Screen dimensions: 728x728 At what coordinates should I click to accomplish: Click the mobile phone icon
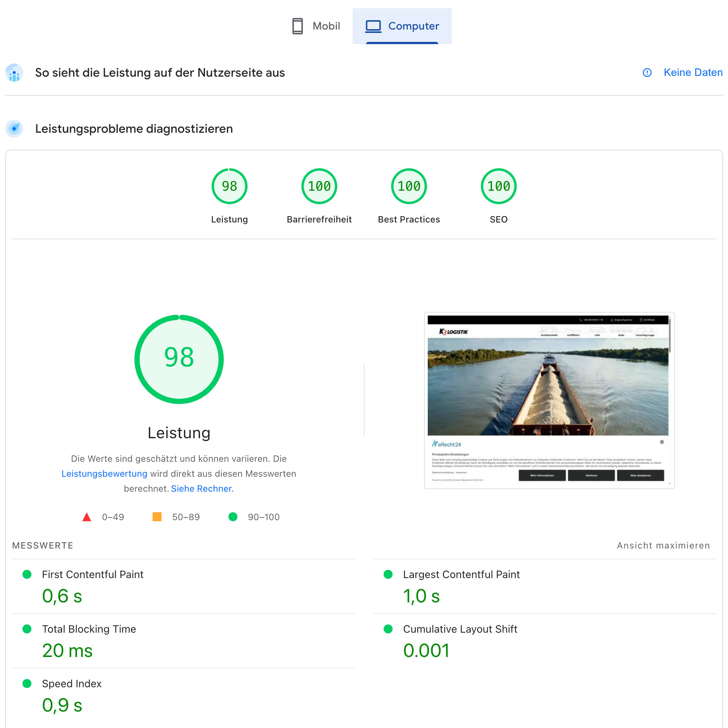tap(297, 26)
